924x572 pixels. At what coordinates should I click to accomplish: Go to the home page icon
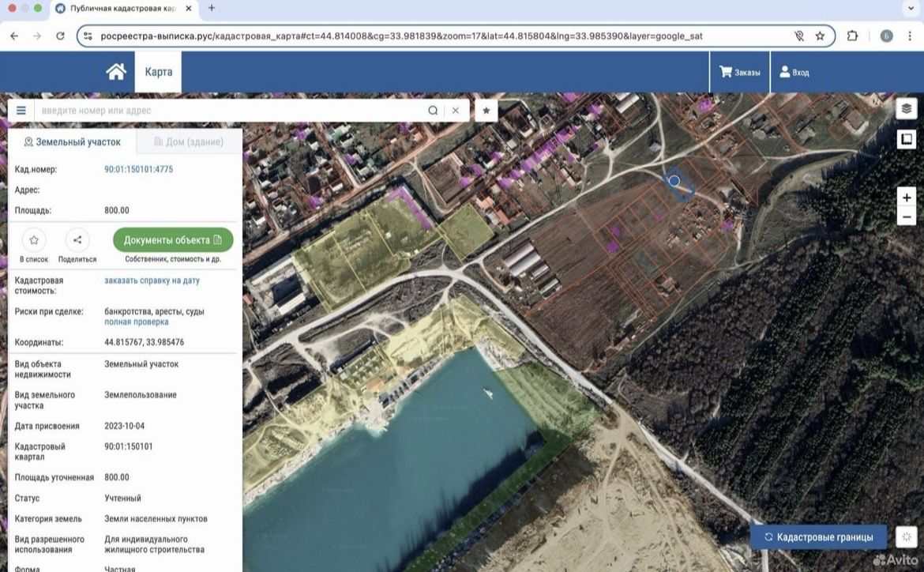[x=116, y=72]
